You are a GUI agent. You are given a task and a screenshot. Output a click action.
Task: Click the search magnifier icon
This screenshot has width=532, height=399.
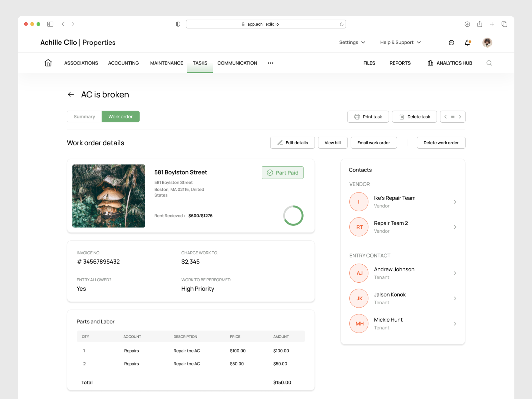coord(489,63)
